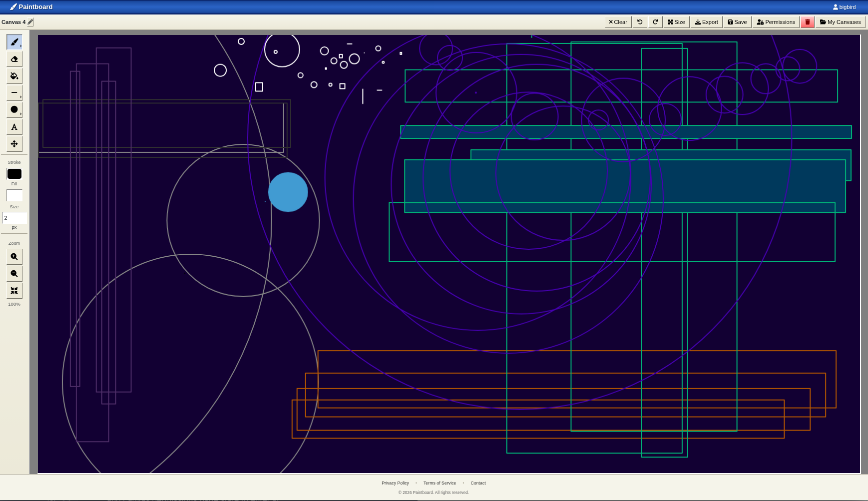
Task: Open the Stroke color picker
Action: pyautogui.click(x=14, y=174)
